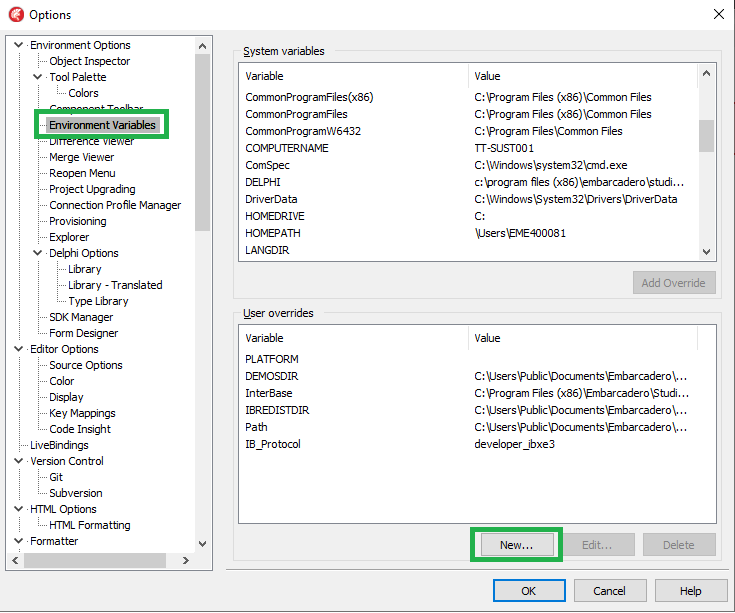The height and width of the screenshot is (613, 735).
Task: Click the tree panel right scroll arrow
Action: tap(186, 561)
